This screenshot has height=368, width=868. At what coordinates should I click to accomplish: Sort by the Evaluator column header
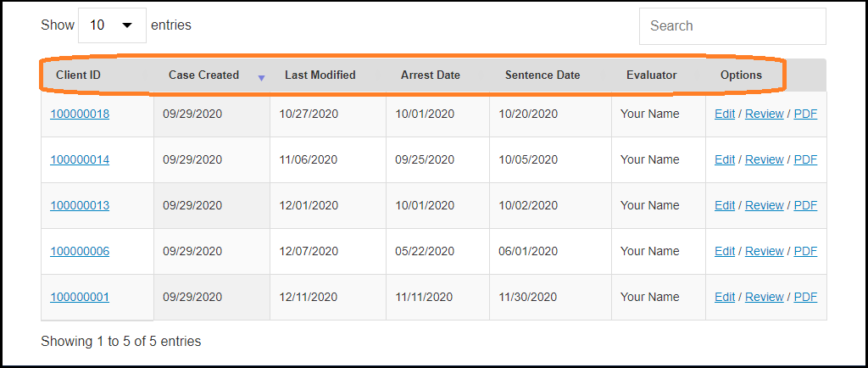[x=651, y=75]
